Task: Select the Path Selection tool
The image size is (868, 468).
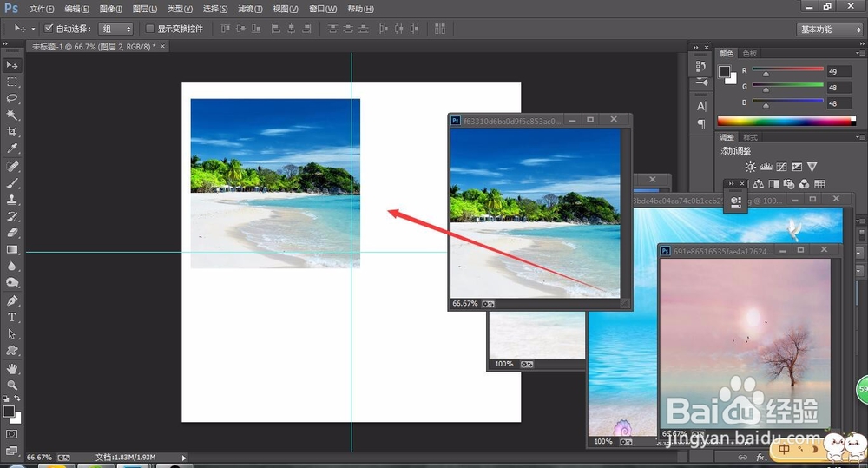Action: pyautogui.click(x=11, y=334)
